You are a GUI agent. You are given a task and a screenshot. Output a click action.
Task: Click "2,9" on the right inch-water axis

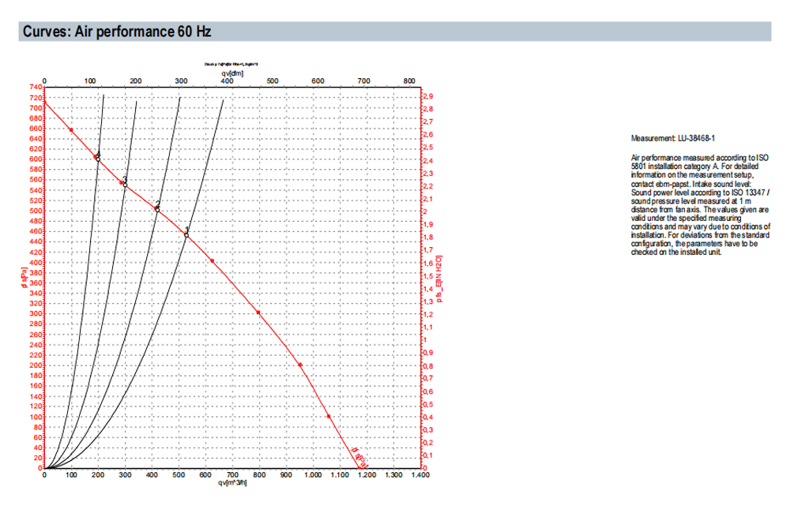tap(428, 96)
